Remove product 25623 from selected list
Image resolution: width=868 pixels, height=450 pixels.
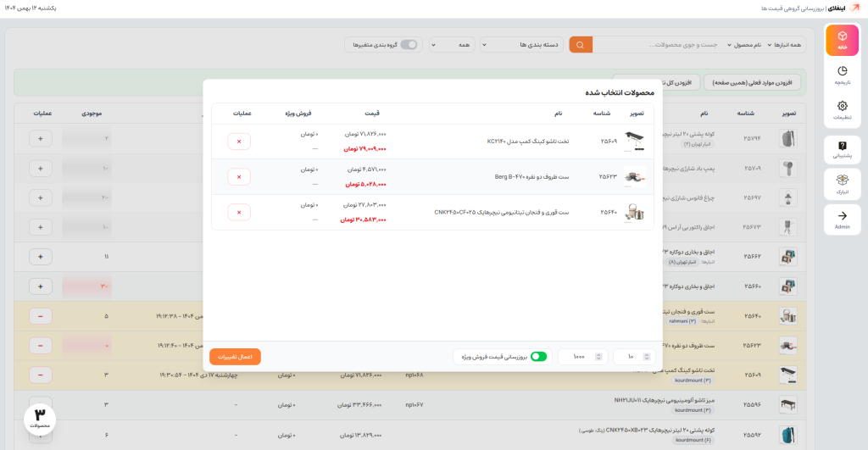(239, 177)
